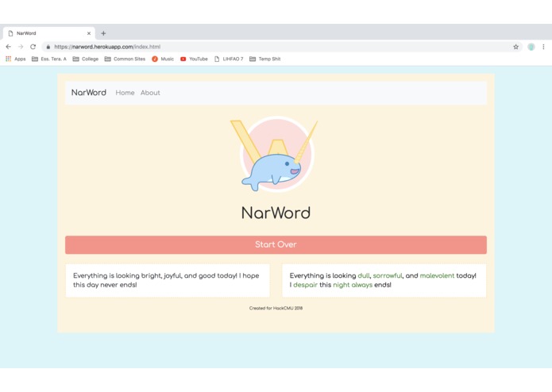Click the green word 'sorrowful'

tap(388, 276)
